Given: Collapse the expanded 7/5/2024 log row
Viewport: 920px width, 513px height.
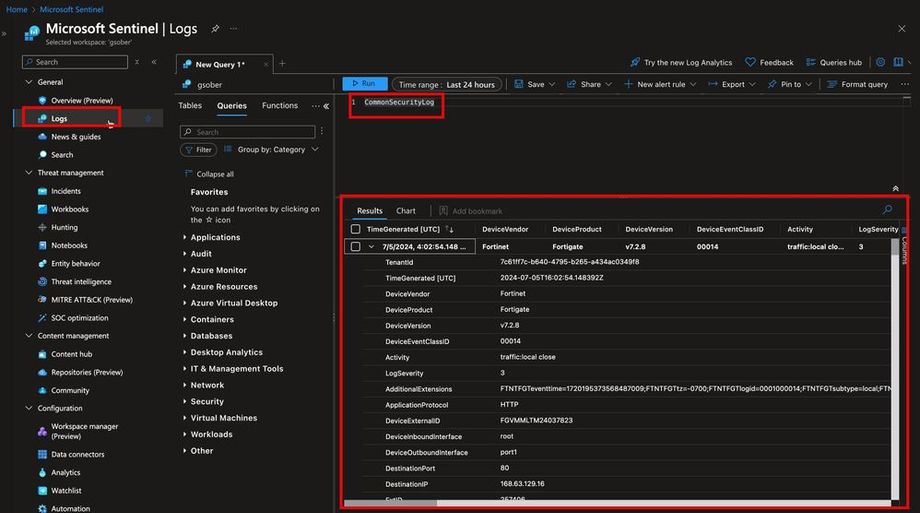Looking at the screenshot, I should [x=371, y=246].
